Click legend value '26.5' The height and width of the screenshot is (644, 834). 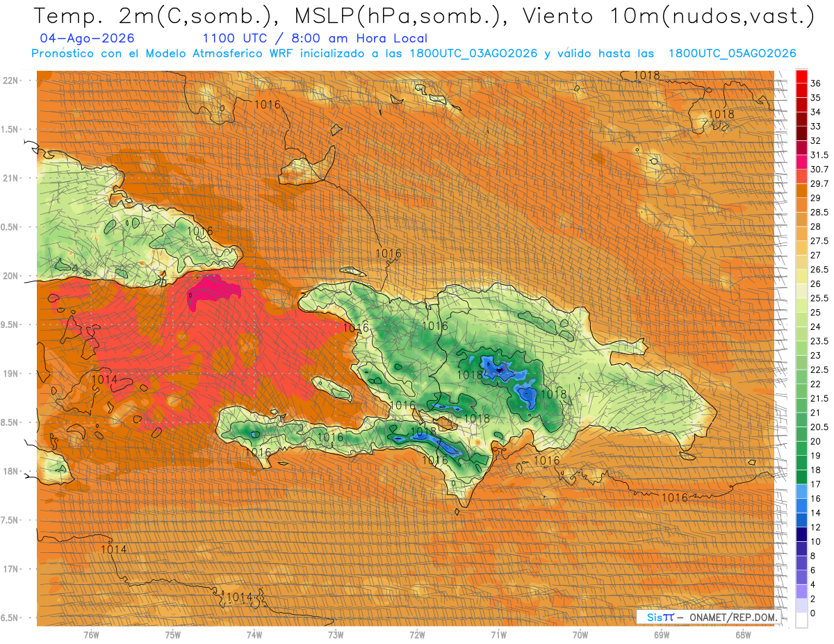pyautogui.click(x=819, y=270)
